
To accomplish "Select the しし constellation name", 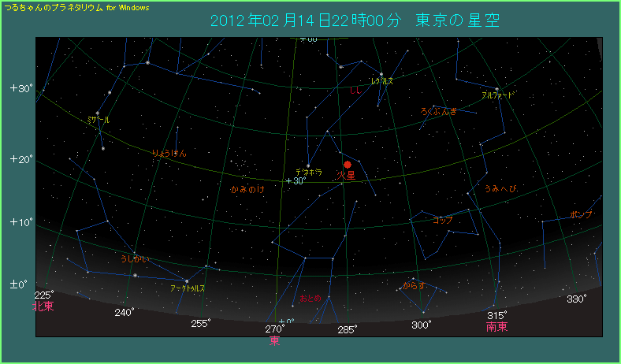I will [355, 92].
